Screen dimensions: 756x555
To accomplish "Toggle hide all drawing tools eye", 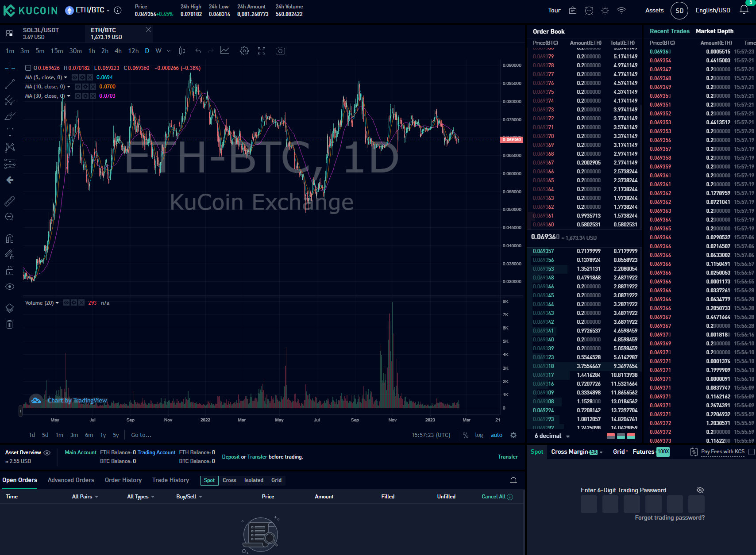I will pyautogui.click(x=10, y=287).
